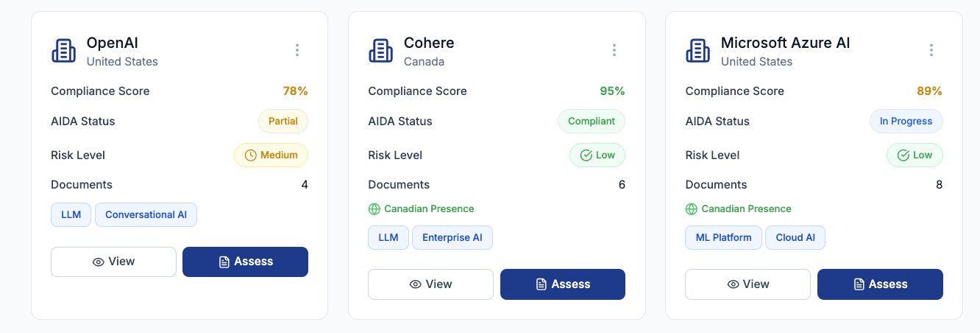View the Cohere vendor details
Image resolution: width=980 pixels, height=333 pixels.
pos(430,284)
